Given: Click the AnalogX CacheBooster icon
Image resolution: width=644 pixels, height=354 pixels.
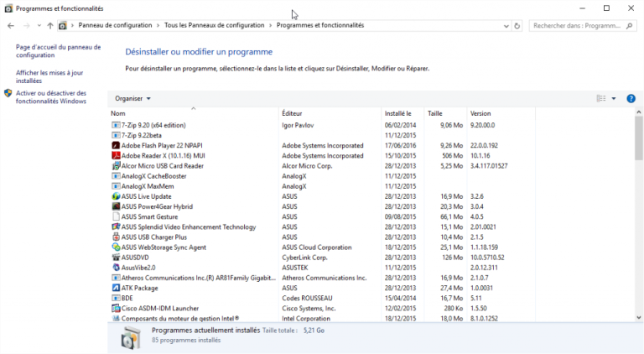Looking at the screenshot, I should click(x=116, y=176).
